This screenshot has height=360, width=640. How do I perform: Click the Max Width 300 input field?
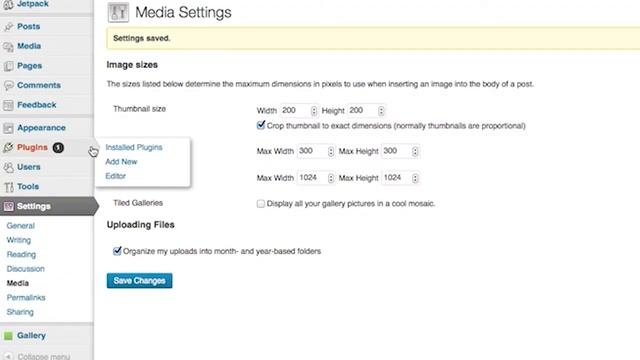[316, 151]
